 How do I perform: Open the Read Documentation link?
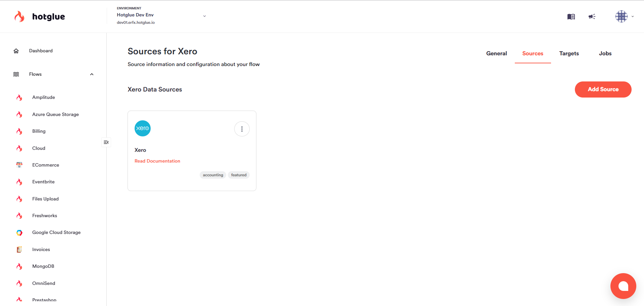157,161
